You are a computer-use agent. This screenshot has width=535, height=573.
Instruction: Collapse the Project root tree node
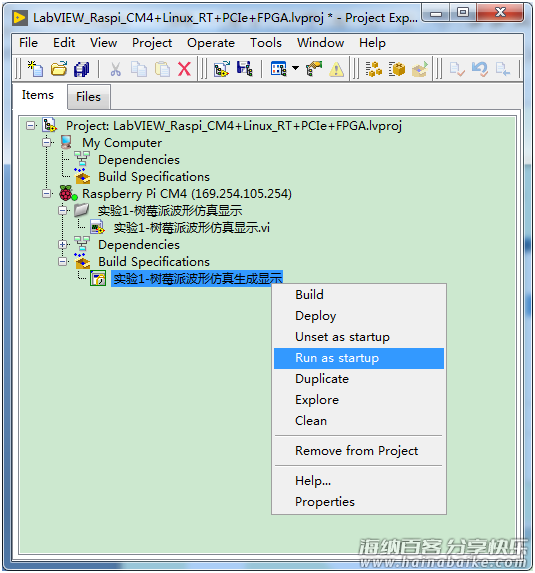31,125
